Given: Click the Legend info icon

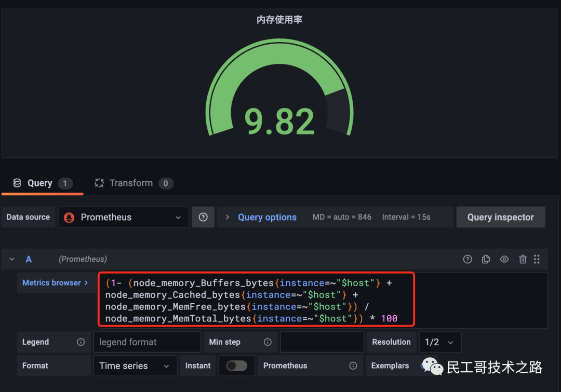Looking at the screenshot, I should 81,342.
